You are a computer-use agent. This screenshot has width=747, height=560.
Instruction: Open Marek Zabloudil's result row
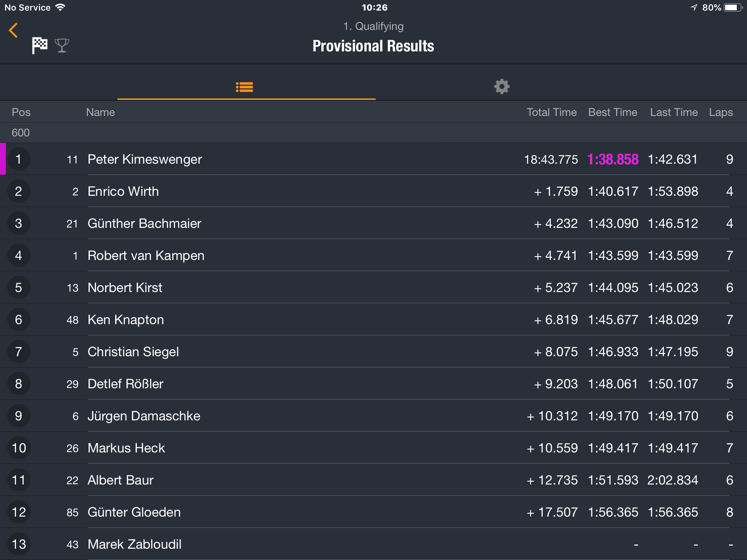coord(373,544)
